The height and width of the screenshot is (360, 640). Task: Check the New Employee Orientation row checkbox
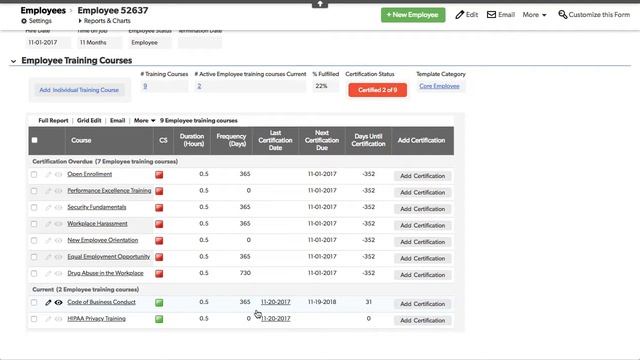[34, 240]
